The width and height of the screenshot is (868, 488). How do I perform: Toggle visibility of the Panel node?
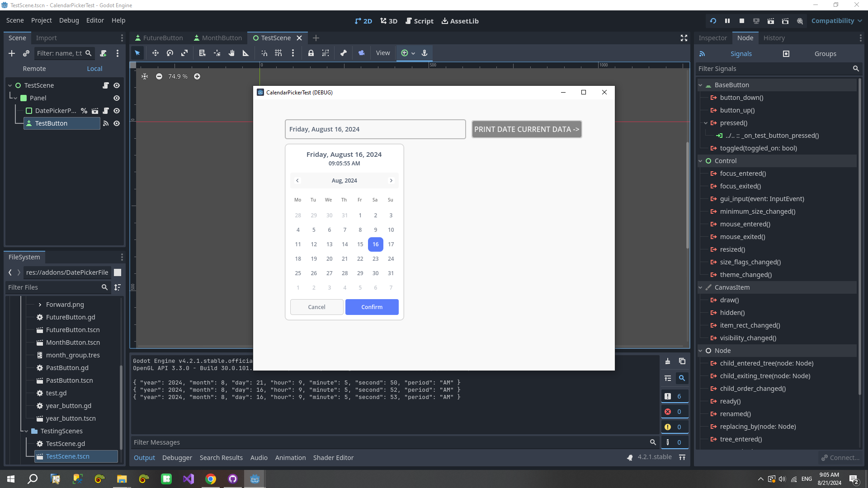tap(117, 98)
